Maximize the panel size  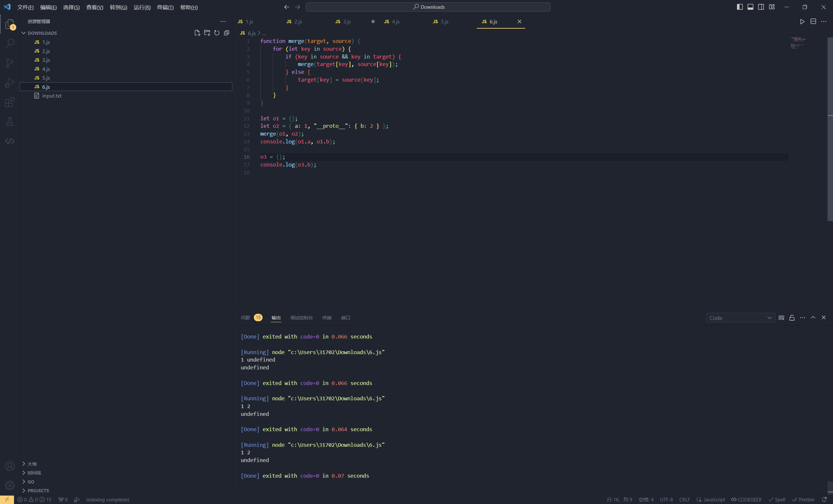[813, 318]
